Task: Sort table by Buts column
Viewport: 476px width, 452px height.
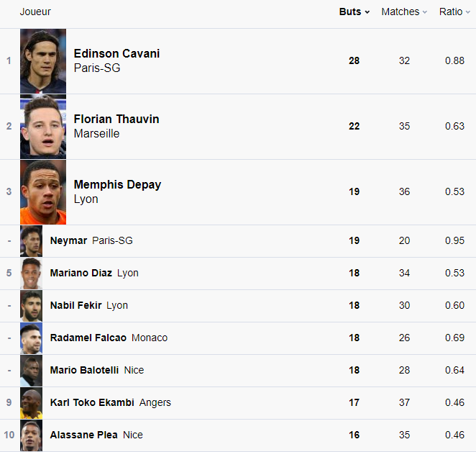Action: (354, 12)
